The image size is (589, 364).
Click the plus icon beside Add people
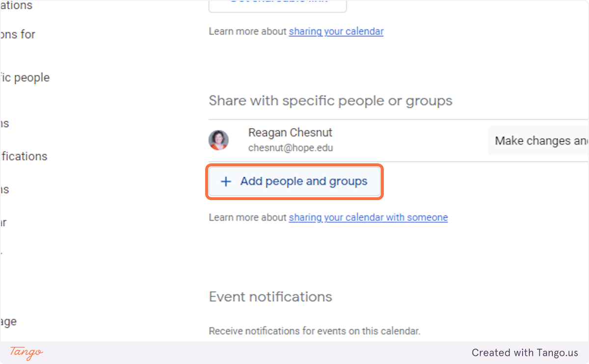point(226,182)
